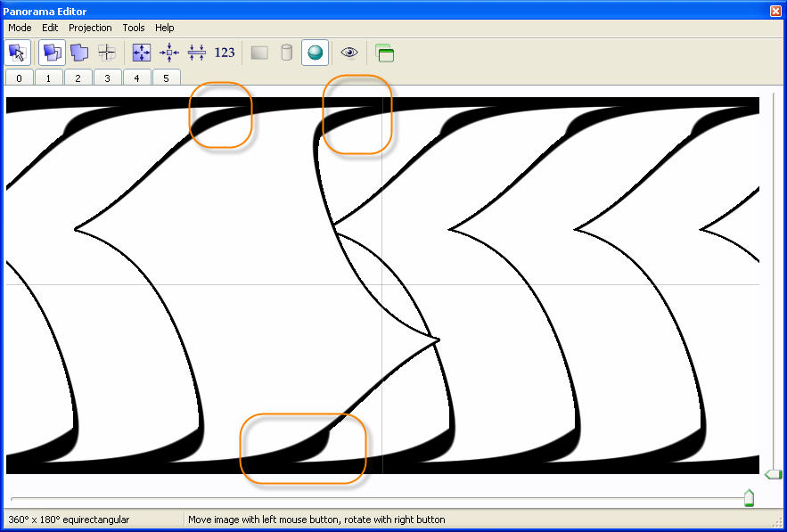Toggle the second overlapping images layout button
Image resolution: width=787 pixels, height=532 pixels.
(79, 53)
